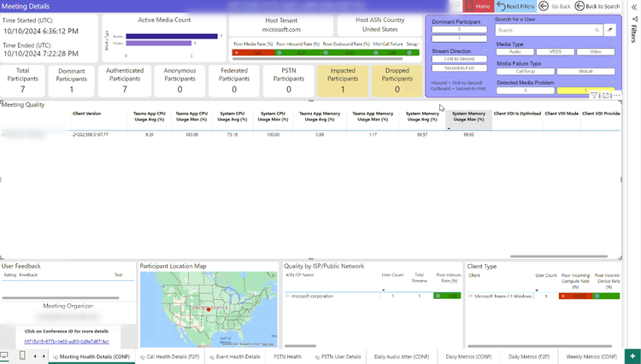This screenshot has height=364, width=641.
Task: Expand the collapsed Filters pane
Action: (x=632, y=7)
